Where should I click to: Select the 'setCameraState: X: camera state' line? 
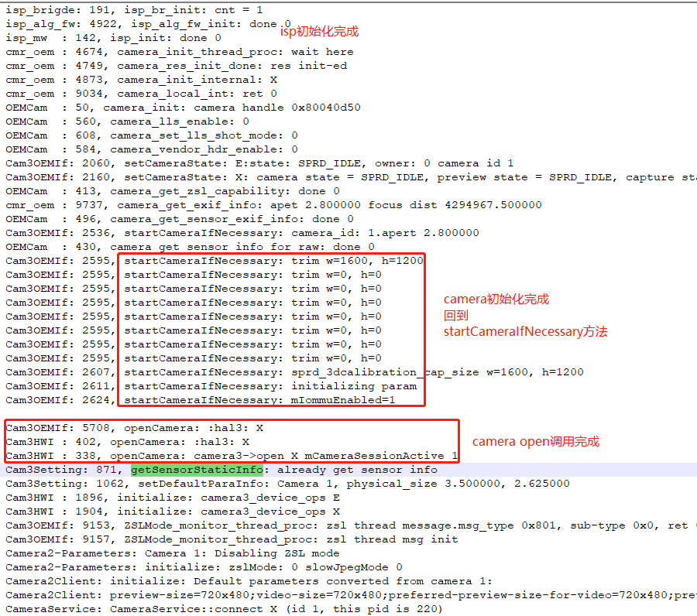351,177
